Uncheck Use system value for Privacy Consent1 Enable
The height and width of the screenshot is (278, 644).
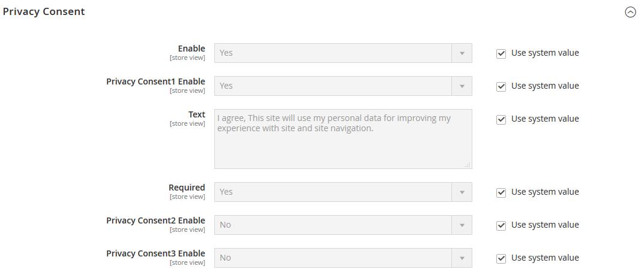[501, 86]
